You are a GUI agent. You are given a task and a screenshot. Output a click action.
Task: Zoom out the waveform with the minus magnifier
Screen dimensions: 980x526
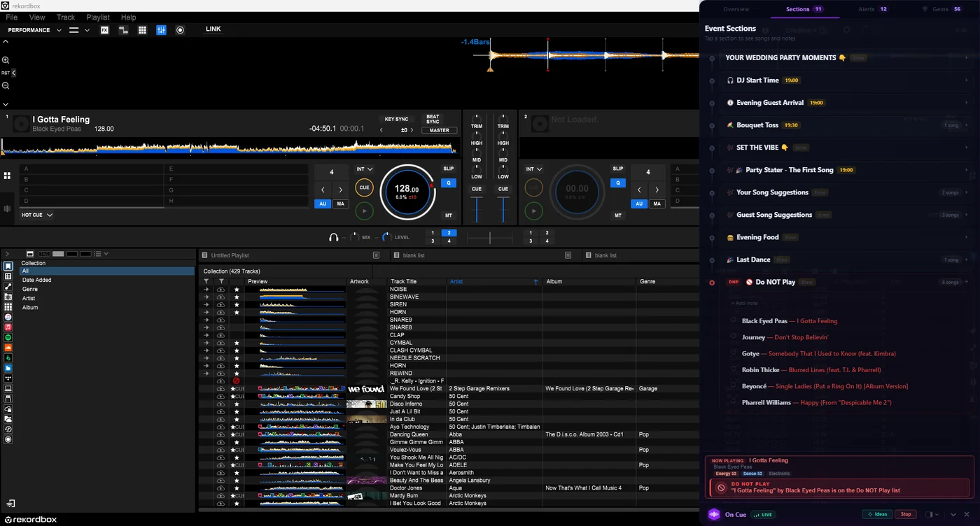click(6, 85)
